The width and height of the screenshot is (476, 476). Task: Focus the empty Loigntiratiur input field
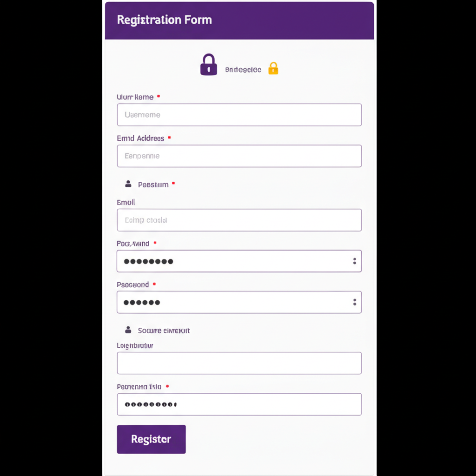coord(239,363)
